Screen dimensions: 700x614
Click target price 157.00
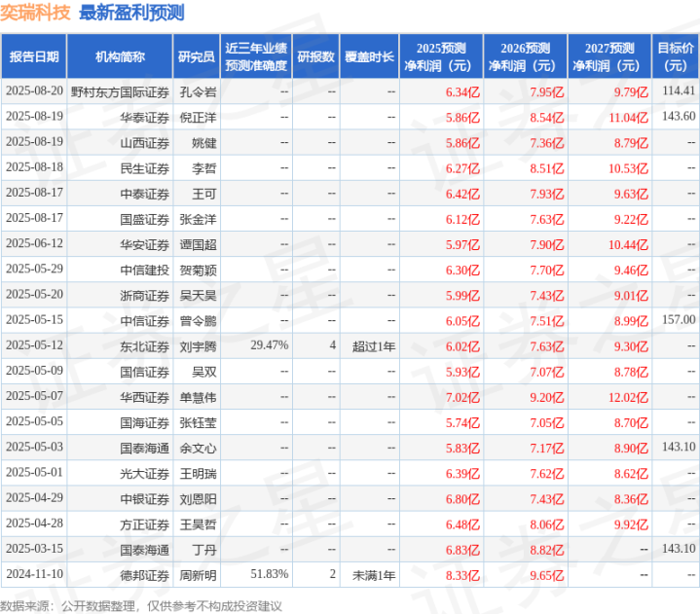(679, 319)
